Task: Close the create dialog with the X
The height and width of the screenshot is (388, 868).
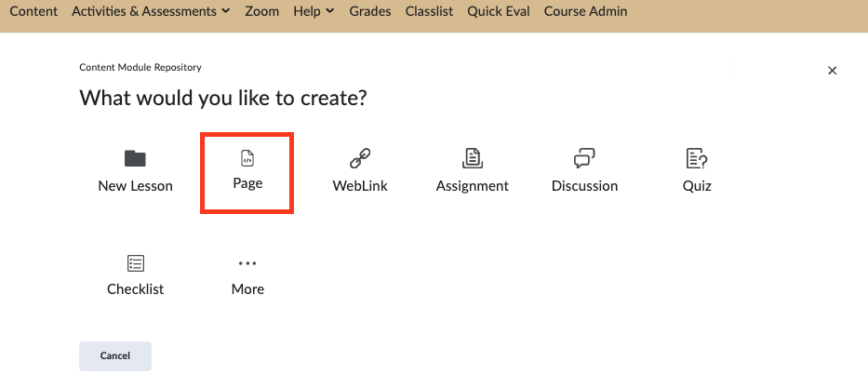Action: click(x=833, y=71)
